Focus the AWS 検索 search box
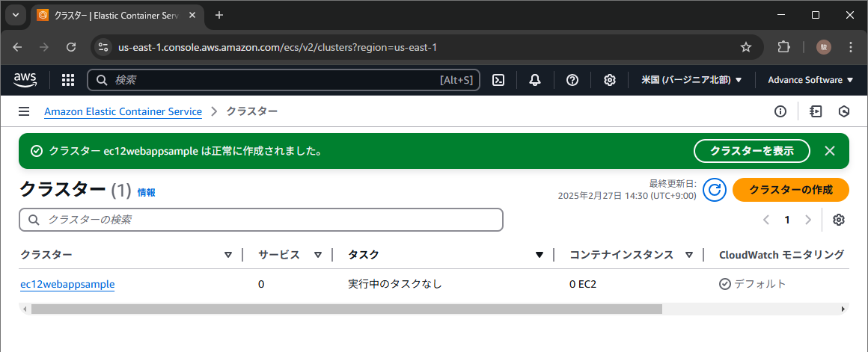868x352 pixels. tap(284, 80)
